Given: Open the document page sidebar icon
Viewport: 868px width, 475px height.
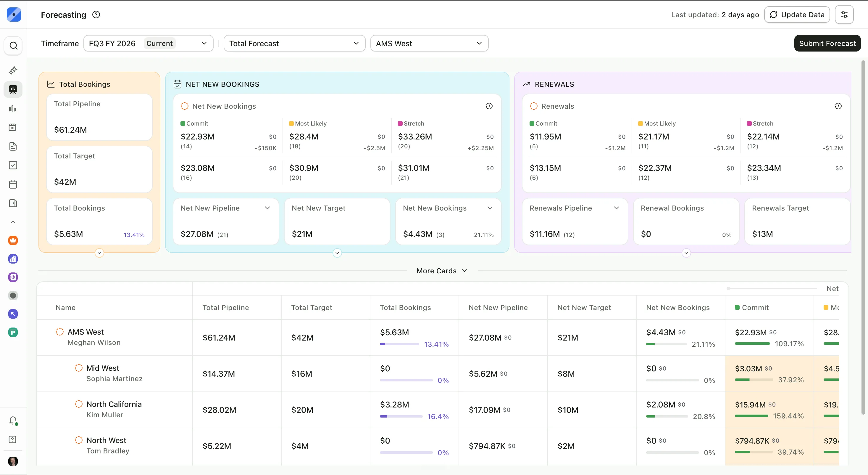Looking at the screenshot, I should click(x=13, y=146).
